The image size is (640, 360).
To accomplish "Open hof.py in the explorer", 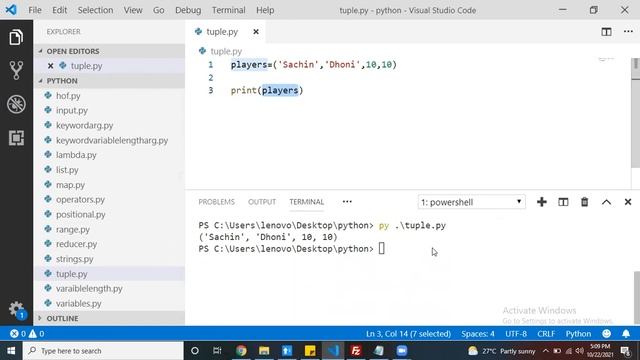I will pos(110,96).
